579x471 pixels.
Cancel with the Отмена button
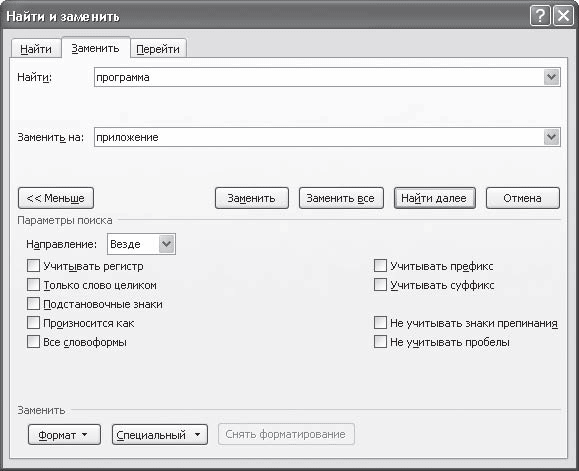pos(523,198)
